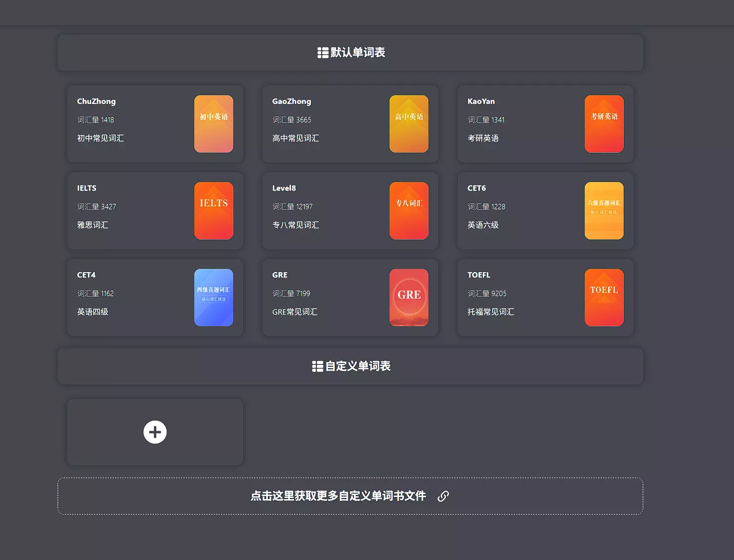Open the ChuZhong wordlist title
This screenshot has width=734, height=560.
96,101
